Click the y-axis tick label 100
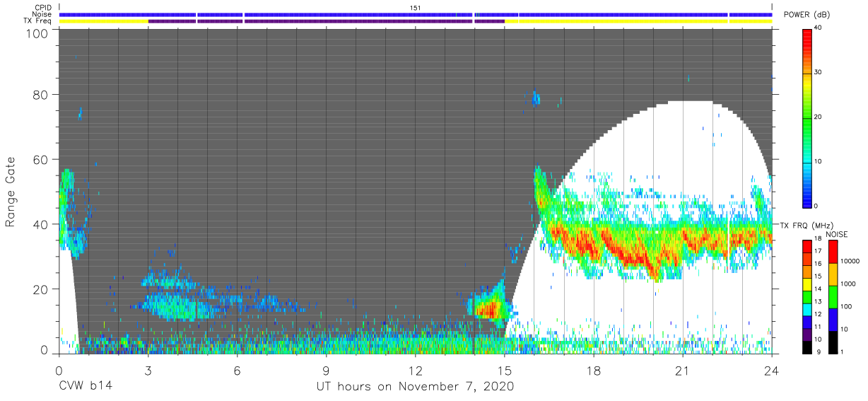Viewport: 868px width, 401px height. [38, 33]
